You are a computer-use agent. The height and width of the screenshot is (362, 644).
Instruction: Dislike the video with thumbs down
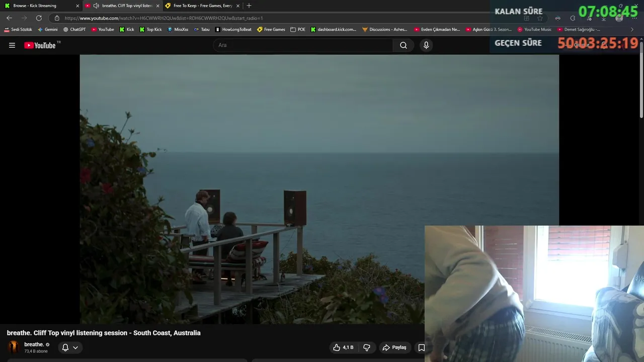pos(367,347)
